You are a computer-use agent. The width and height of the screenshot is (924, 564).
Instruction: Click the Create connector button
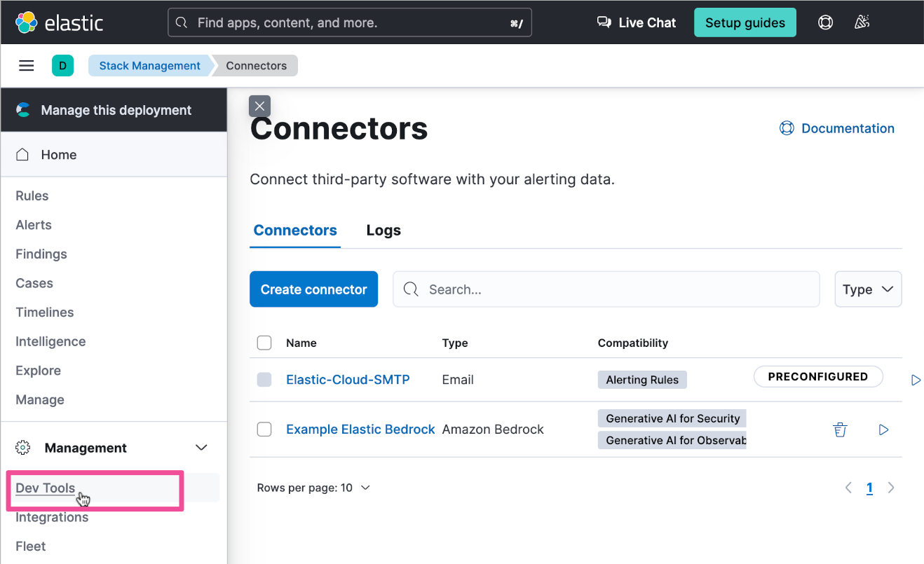(313, 289)
